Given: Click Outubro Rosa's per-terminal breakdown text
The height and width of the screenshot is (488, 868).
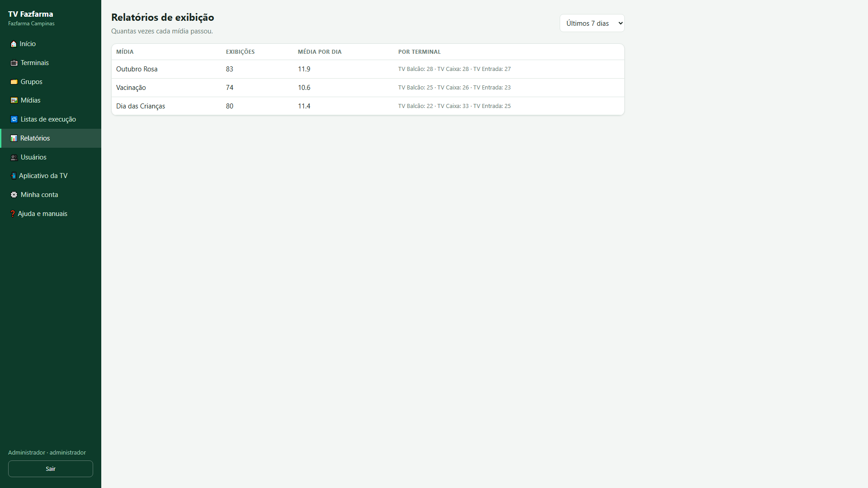Looking at the screenshot, I should [x=454, y=69].
